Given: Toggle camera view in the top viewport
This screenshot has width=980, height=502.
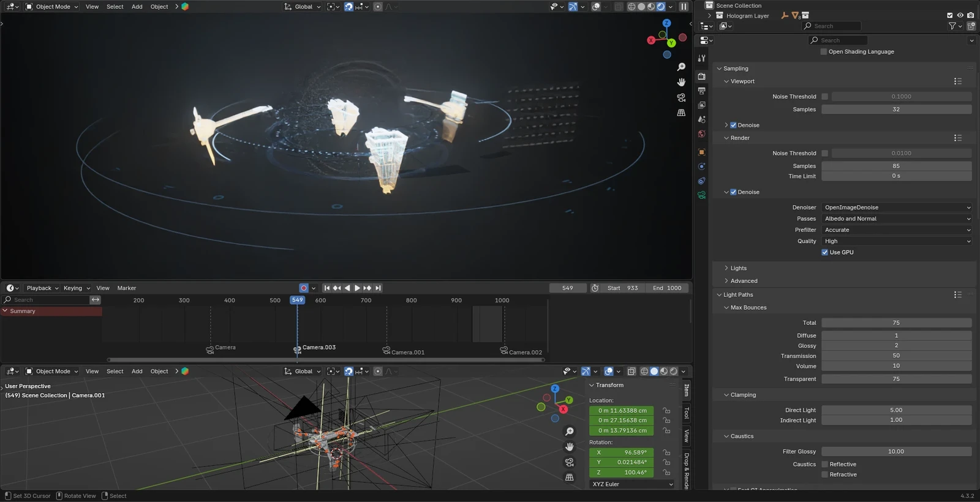Looking at the screenshot, I should pyautogui.click(x=681, y=97).
